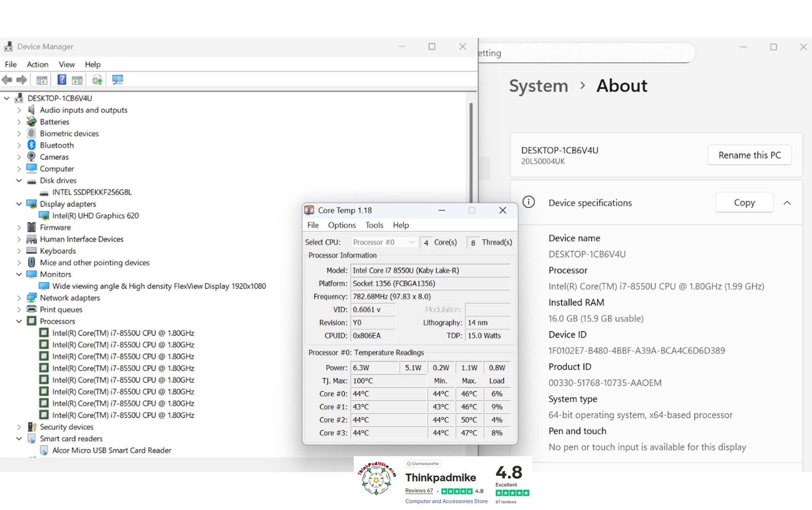The width and height of the screenshot is (812, 510).
Task: Open the Action menu in Device Manager
Action: click(x=37, y=64)
